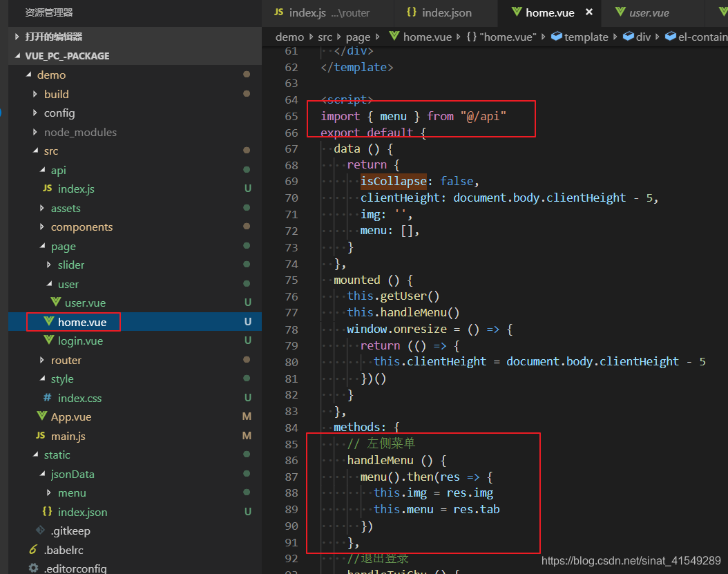728x574 pixels.
Task: Expand node_modules folder arrow
Action: (35, 132)
